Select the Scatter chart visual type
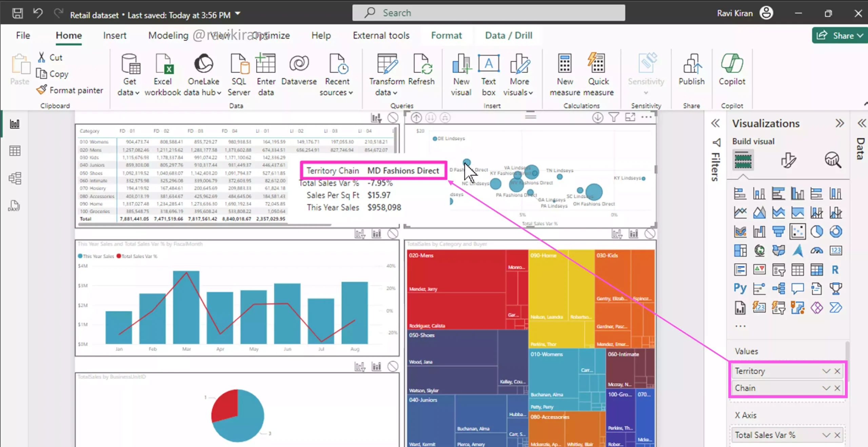 point(797,232)
